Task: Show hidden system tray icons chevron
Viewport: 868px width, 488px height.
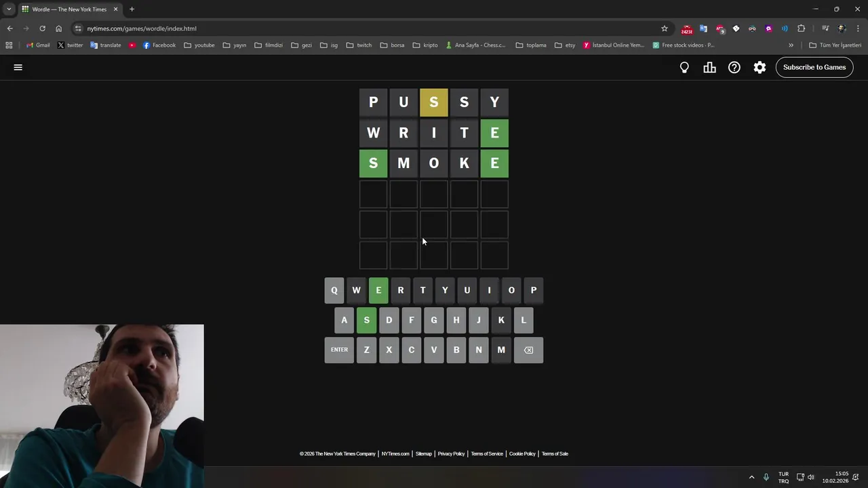Action: point(751,477)
